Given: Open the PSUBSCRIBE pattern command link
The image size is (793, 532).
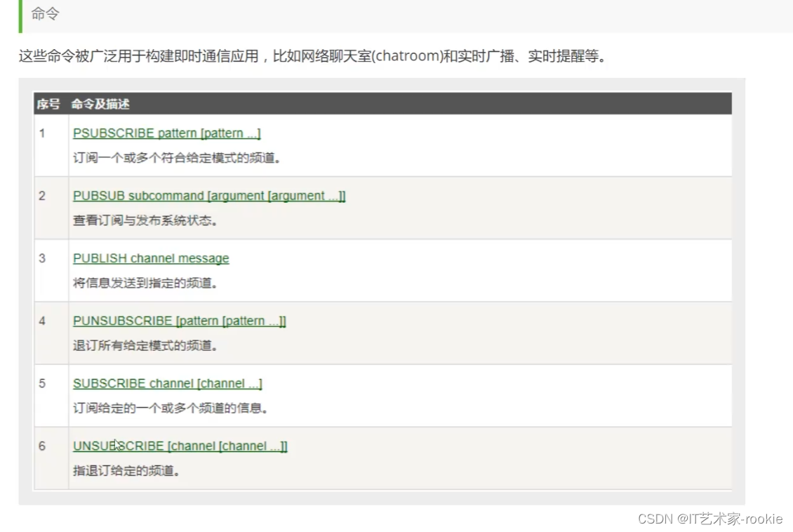Looking at the screenshot, I should click(166, 133).
